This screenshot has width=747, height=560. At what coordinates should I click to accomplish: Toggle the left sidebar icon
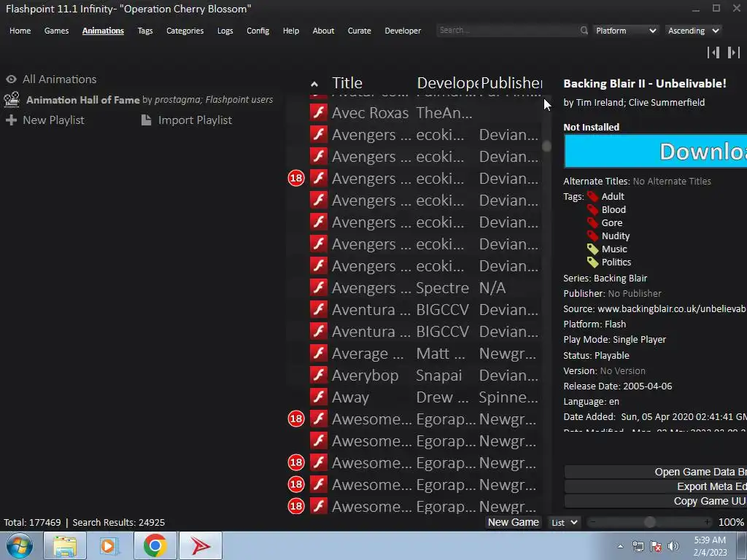pyautogui.click(x=713, y=52)
